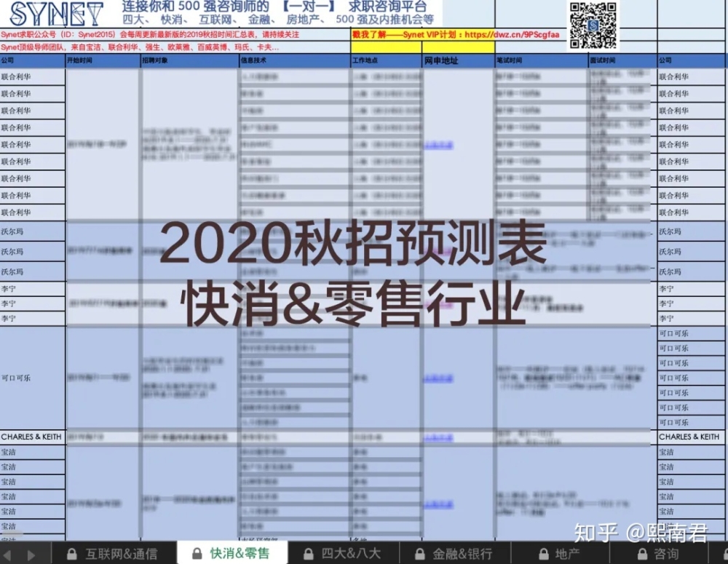Image resolution: width=728 pixels, height=564 pixels.
Task: Open the 宝洁 application link in 网申地址
Action: pyautogui.click(x=439, y=504)
